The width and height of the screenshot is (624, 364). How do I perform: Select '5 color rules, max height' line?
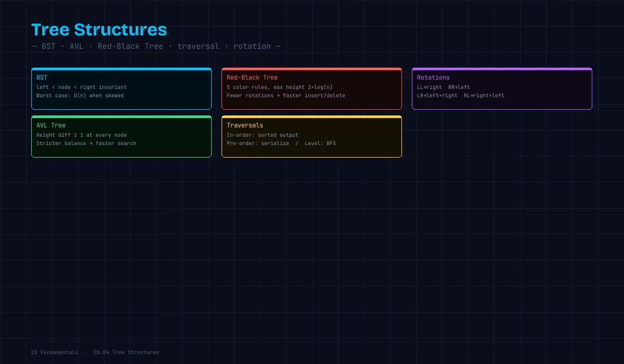(280, 87)
